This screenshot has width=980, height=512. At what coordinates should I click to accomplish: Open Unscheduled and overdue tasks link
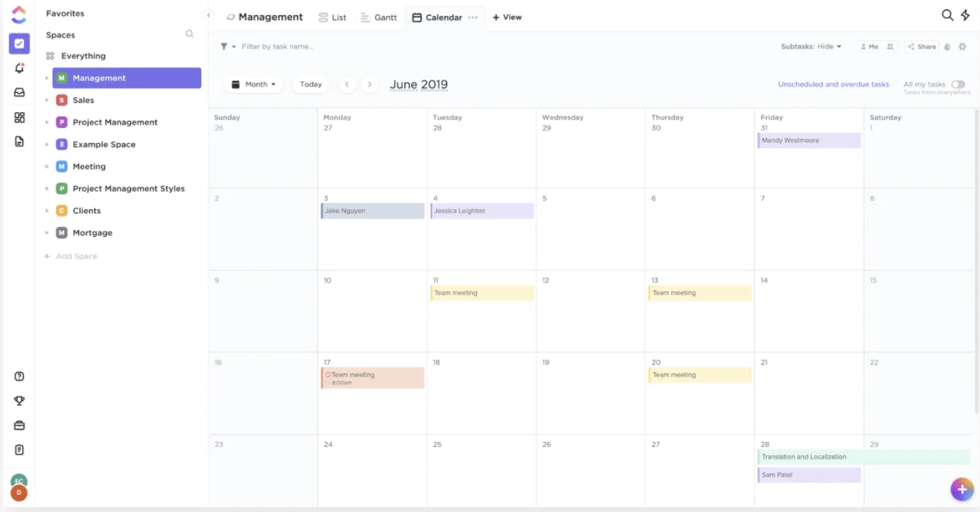click(833, 84)
